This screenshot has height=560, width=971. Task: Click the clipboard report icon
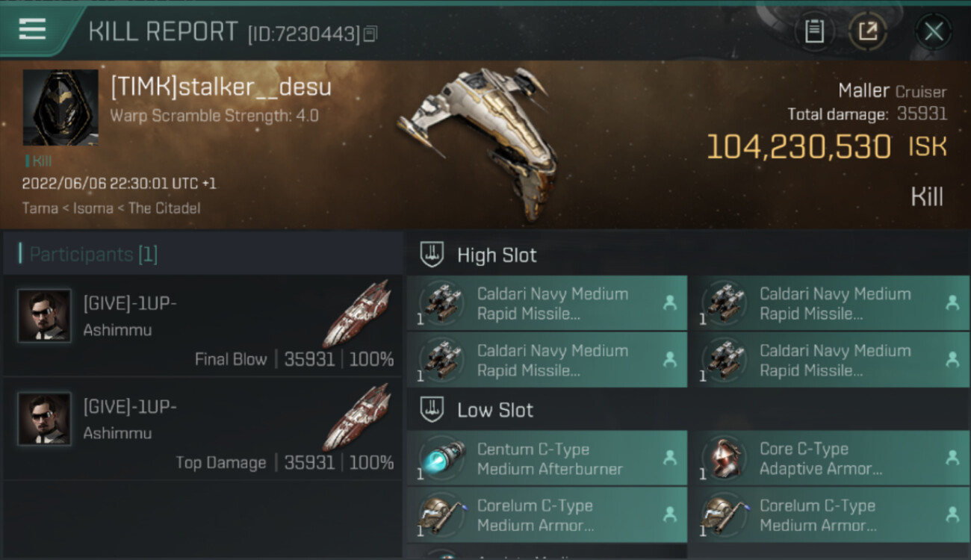814,31
